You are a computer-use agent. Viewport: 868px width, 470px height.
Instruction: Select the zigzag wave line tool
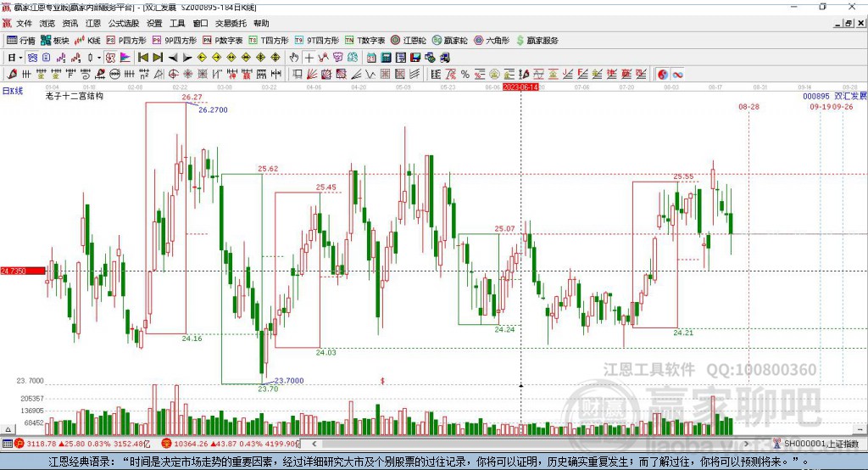point(371,74)
